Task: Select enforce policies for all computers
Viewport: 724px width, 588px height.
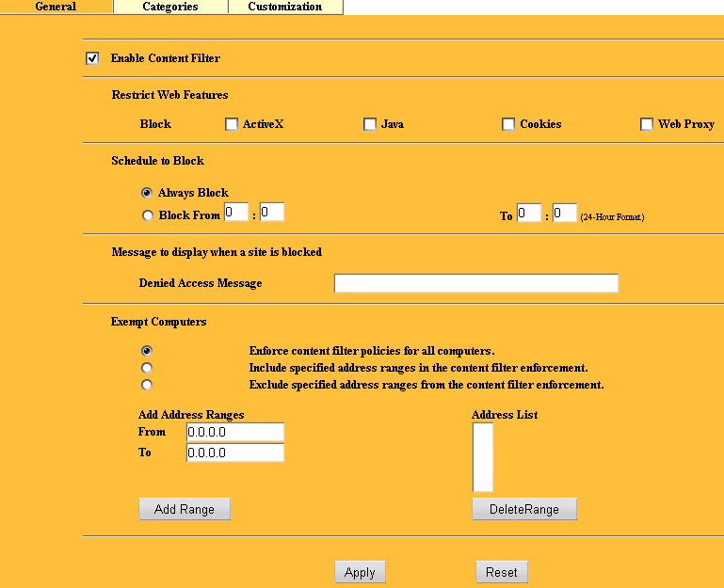Action: tap(147, 351)
